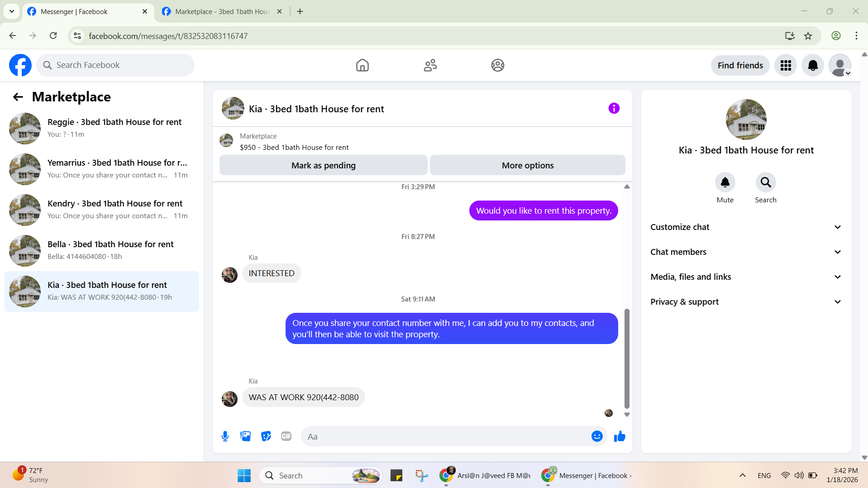Click Mark as pending button
This screenshot has width=868, height=488.
coord(323,165)
